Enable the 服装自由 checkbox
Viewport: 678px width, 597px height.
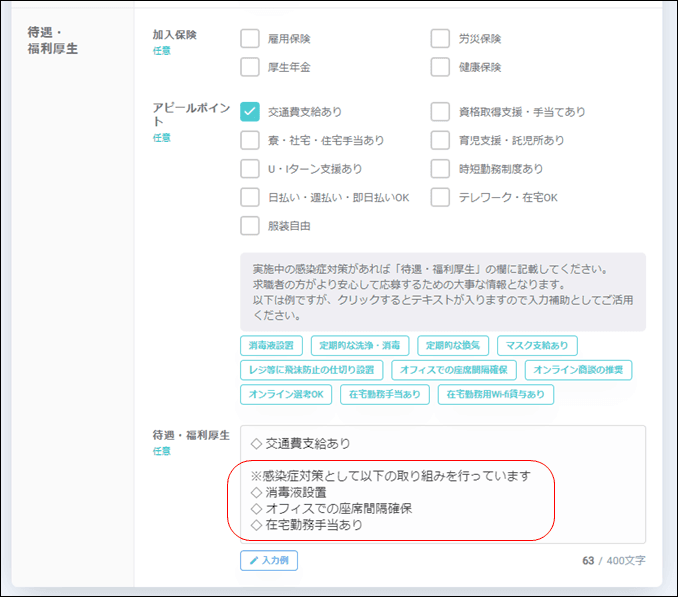250,226
